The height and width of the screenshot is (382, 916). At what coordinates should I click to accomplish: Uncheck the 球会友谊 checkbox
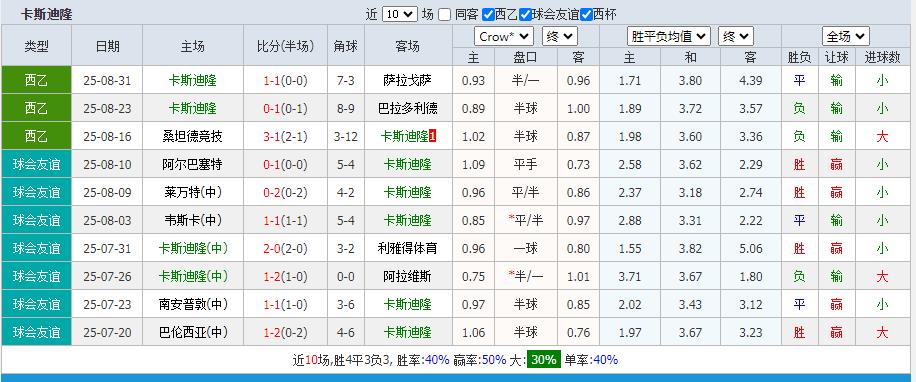(x=525, y=15)
